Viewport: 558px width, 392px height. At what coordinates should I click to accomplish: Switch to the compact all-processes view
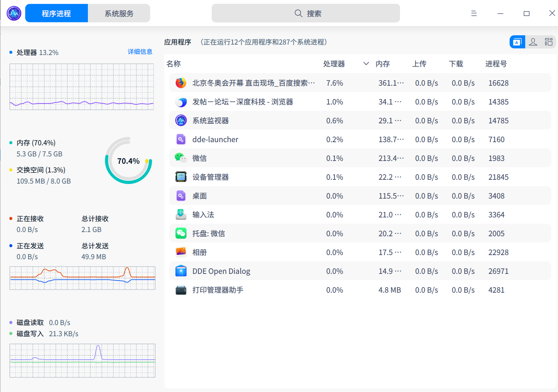point(549,42)
